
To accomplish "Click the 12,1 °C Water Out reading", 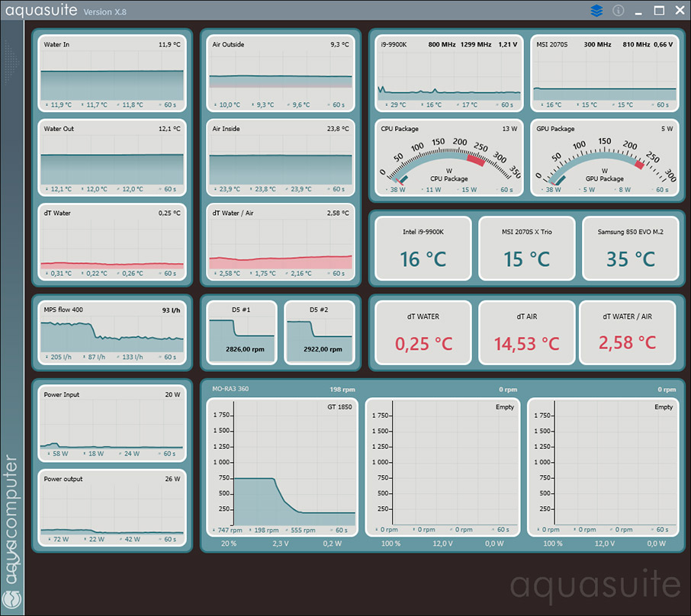I will pyautogui.click(x=169, y=129).
